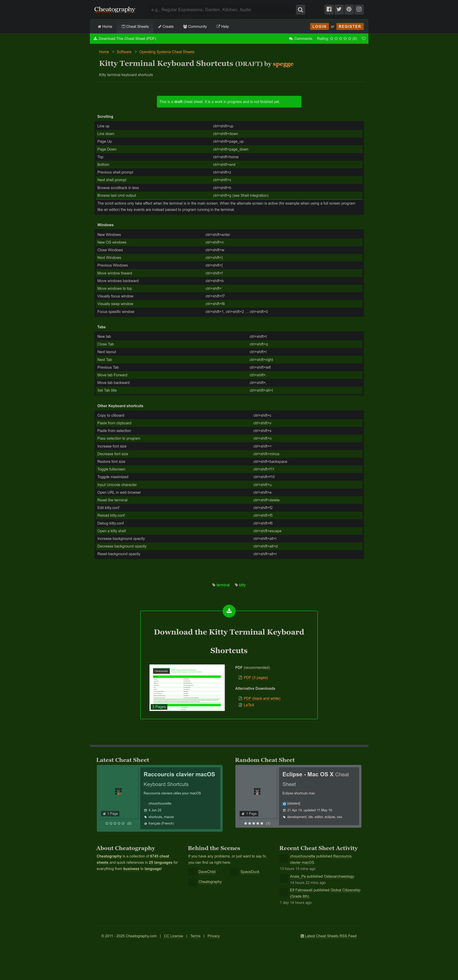Image resolution: width=458 pixels, height=980 pixels.
Task: Click the tag icon beside kitty
Action: (x=236, y=585)
